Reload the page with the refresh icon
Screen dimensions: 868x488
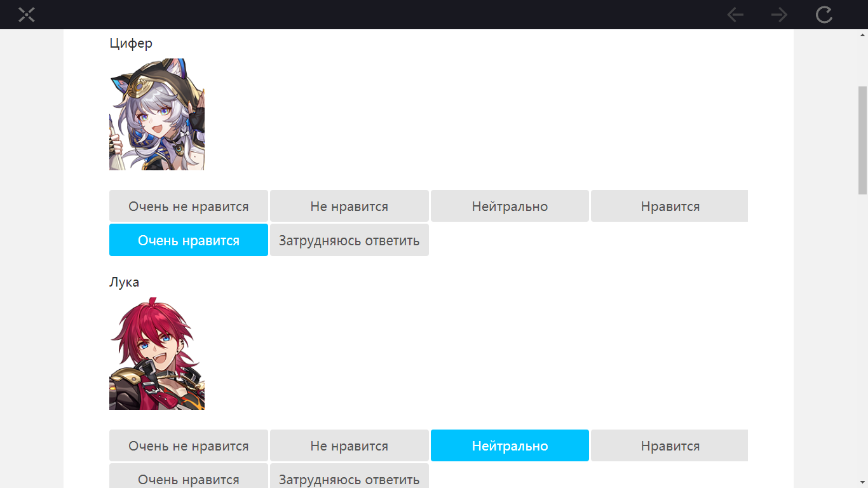click(x=824, y=15)
